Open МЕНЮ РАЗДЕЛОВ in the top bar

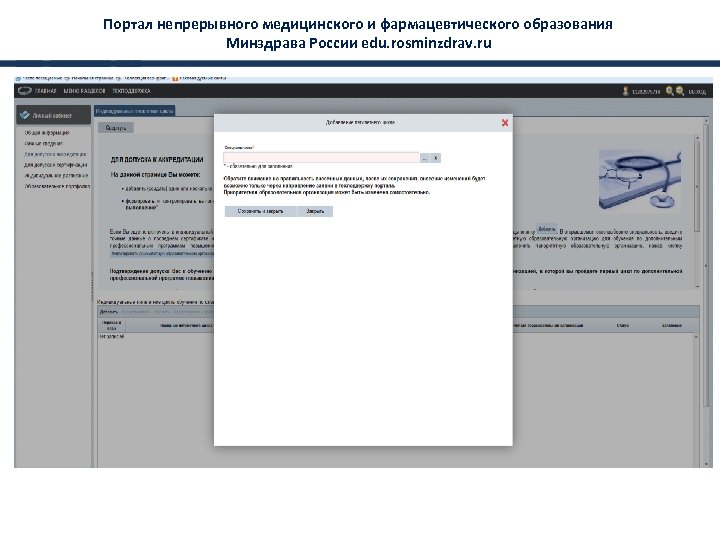84,91
